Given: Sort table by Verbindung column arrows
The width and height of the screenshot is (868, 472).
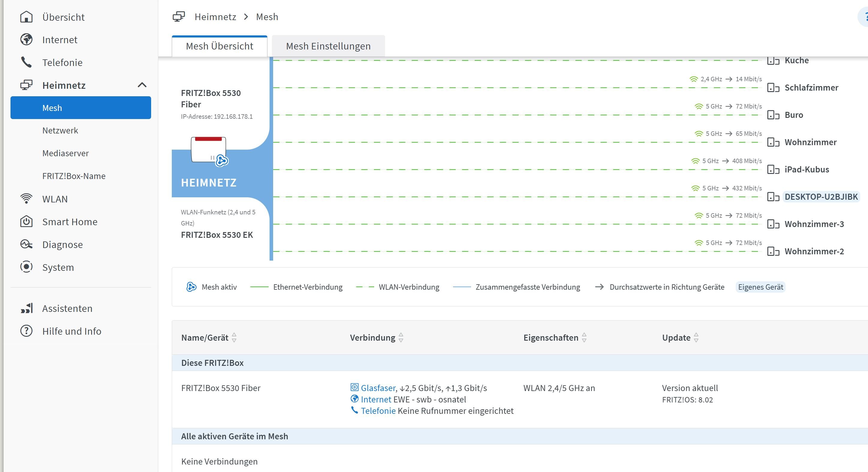Looking at the screenshot, I should point(401,338).
